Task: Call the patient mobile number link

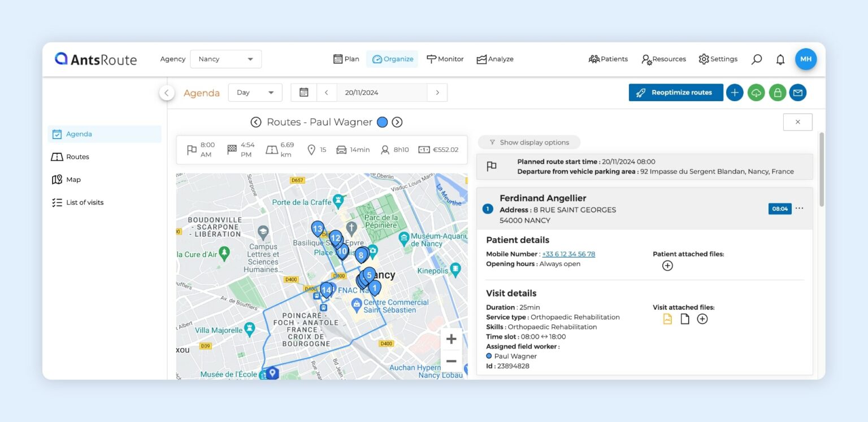Action: pyautogui.click(x=568, y=254)
